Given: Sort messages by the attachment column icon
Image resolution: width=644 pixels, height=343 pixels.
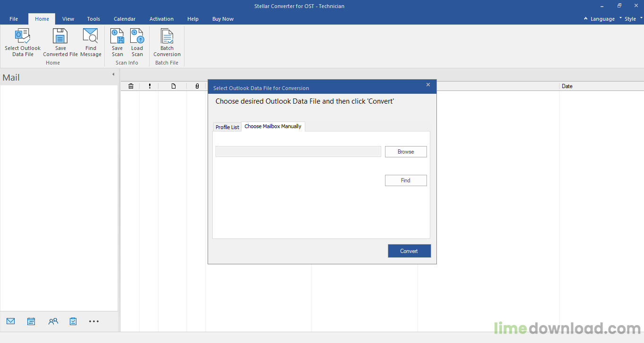Looking at the screenshot, I should tap(197, 86).
